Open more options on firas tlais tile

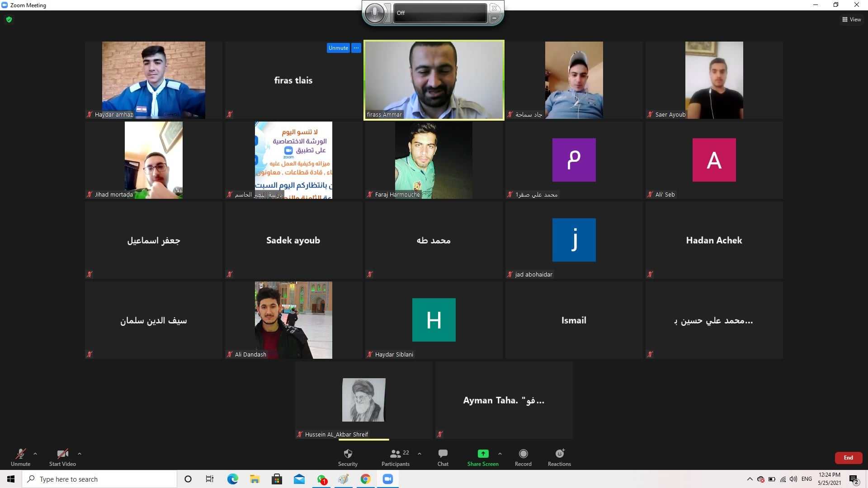(x=356, y=48)
